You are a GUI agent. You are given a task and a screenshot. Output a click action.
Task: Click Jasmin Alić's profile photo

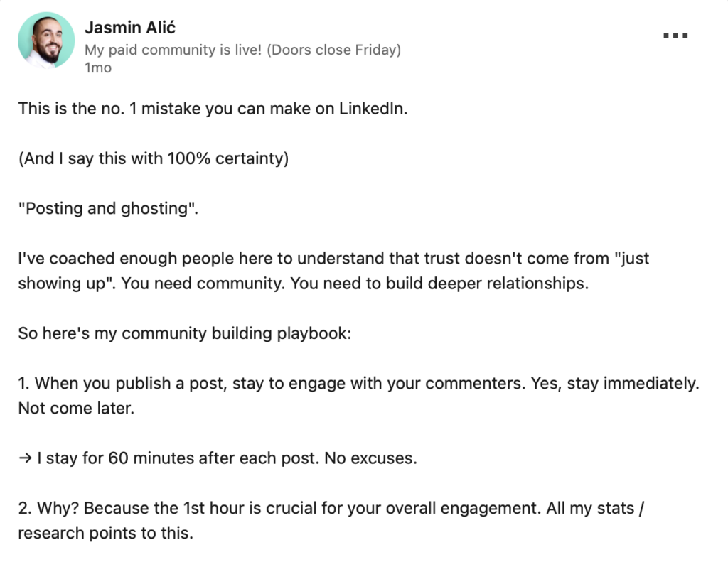pos(46,41)
